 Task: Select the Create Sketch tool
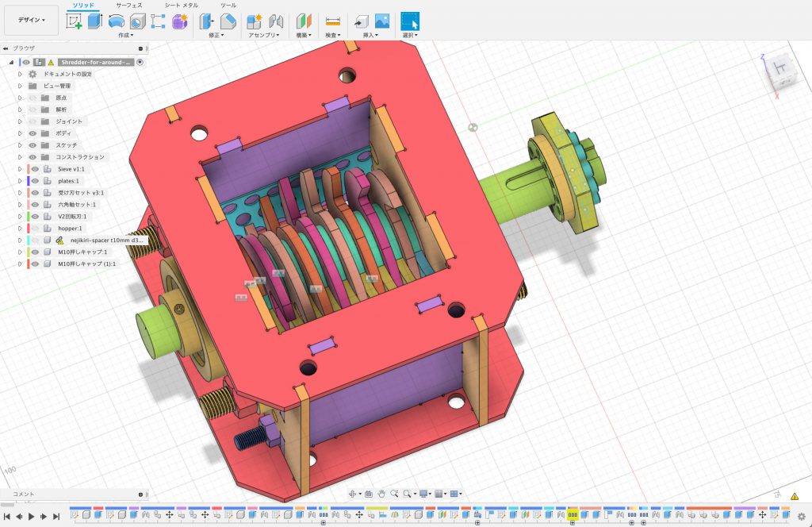(75, 21)
